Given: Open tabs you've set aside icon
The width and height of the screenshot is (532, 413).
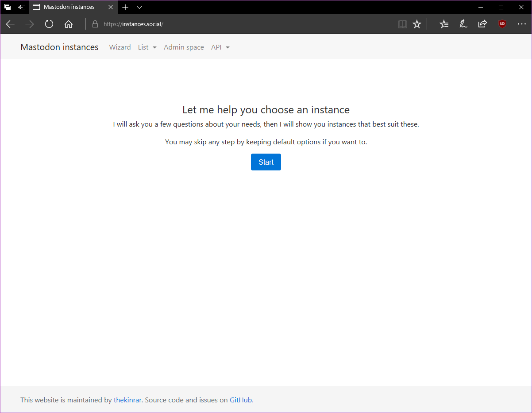Looking at the screenshot, I should tap(8, 7).
